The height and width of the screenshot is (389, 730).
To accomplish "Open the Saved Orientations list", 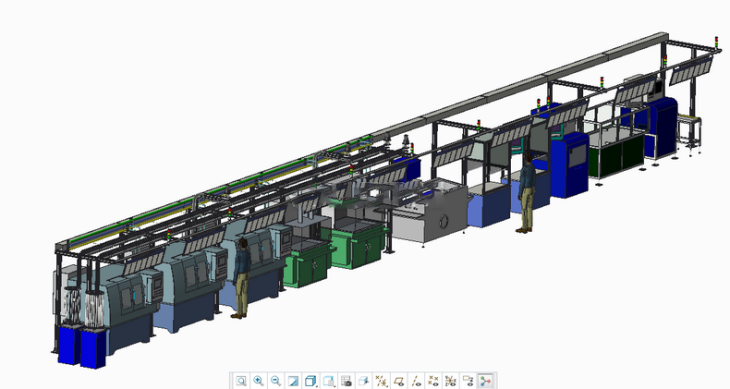I will click(329, 381).
